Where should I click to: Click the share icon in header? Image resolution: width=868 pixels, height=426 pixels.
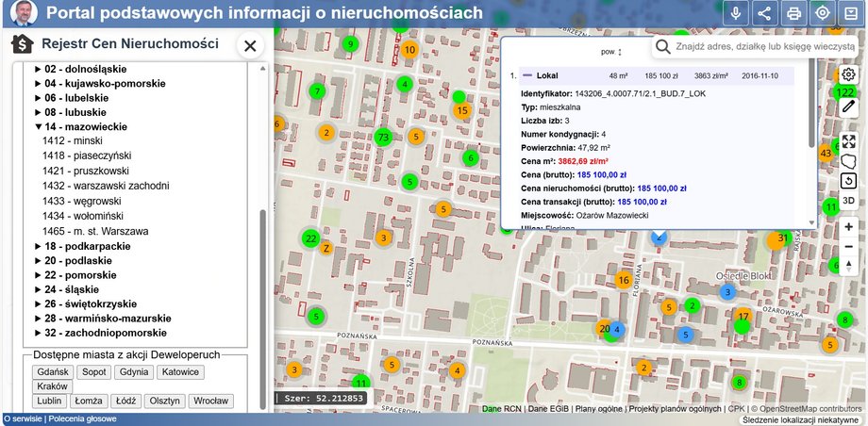tap(764, 13)
